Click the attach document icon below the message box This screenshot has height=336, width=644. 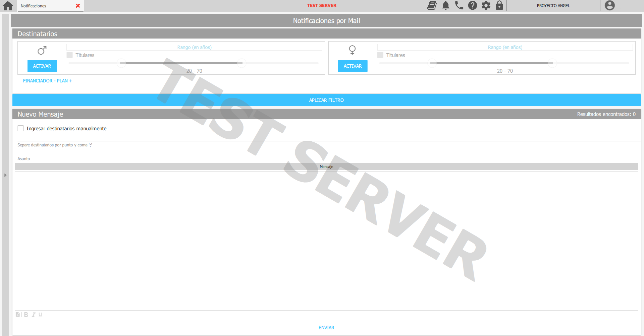(17, 314)
